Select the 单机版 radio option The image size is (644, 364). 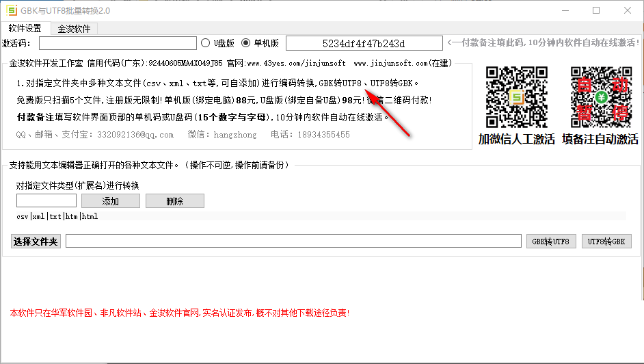pyautogui.click(x=246, y=43)
